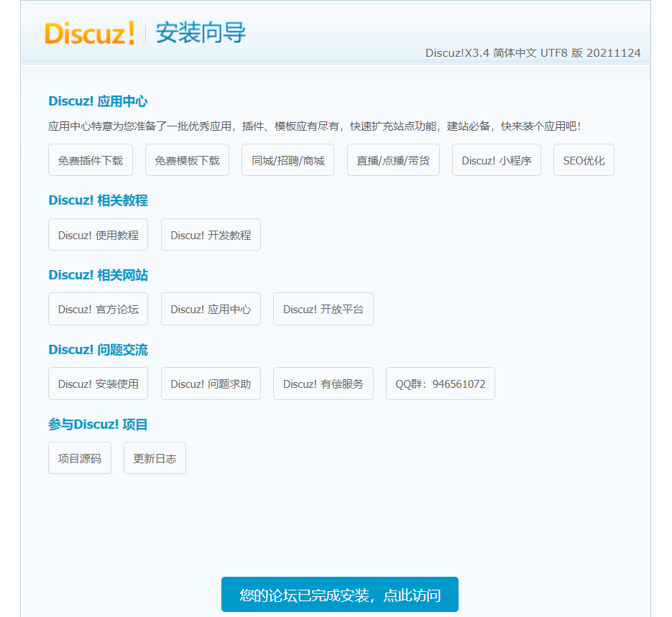Open Discuz! 开发教程 link
The width and height of the screenshot is (672, 617).
(211, 235)
